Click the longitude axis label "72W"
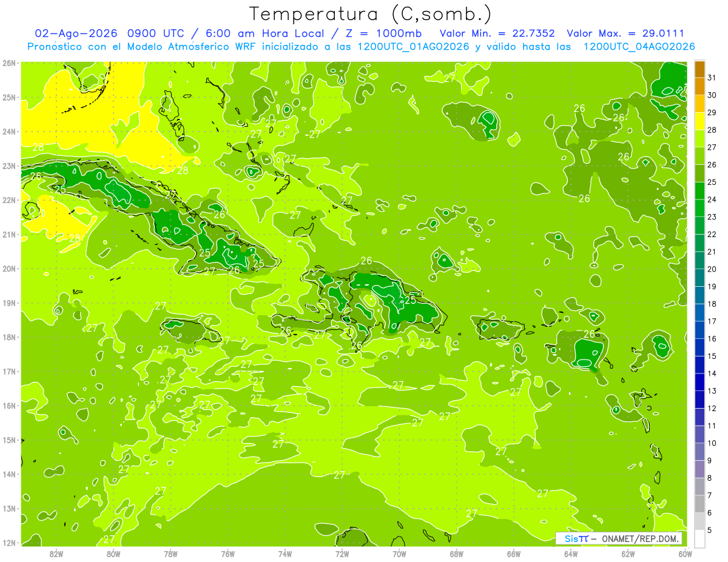Image resolution: width=728 pixels, height=562 pixels. [342, 554]
